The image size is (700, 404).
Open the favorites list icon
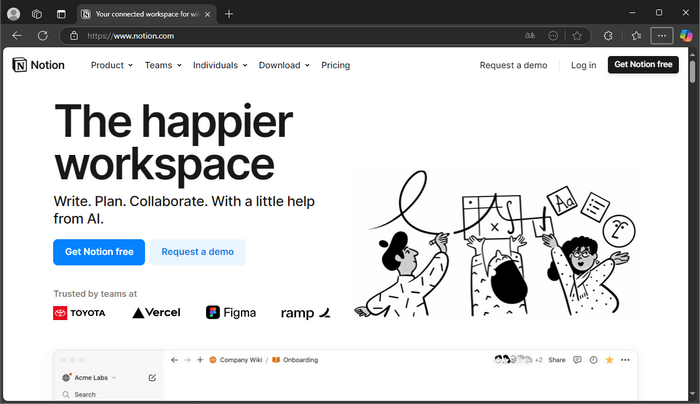[x=637, y=36]
